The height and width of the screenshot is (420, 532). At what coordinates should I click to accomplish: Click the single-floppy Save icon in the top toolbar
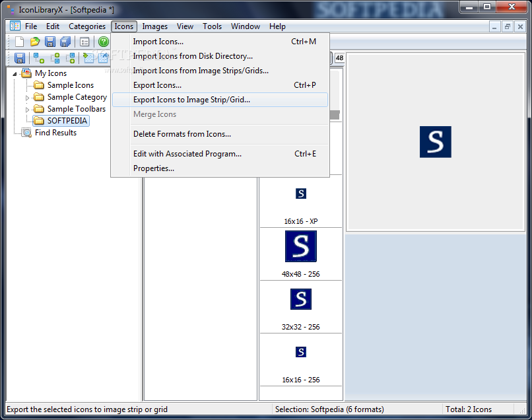[50, 42]
